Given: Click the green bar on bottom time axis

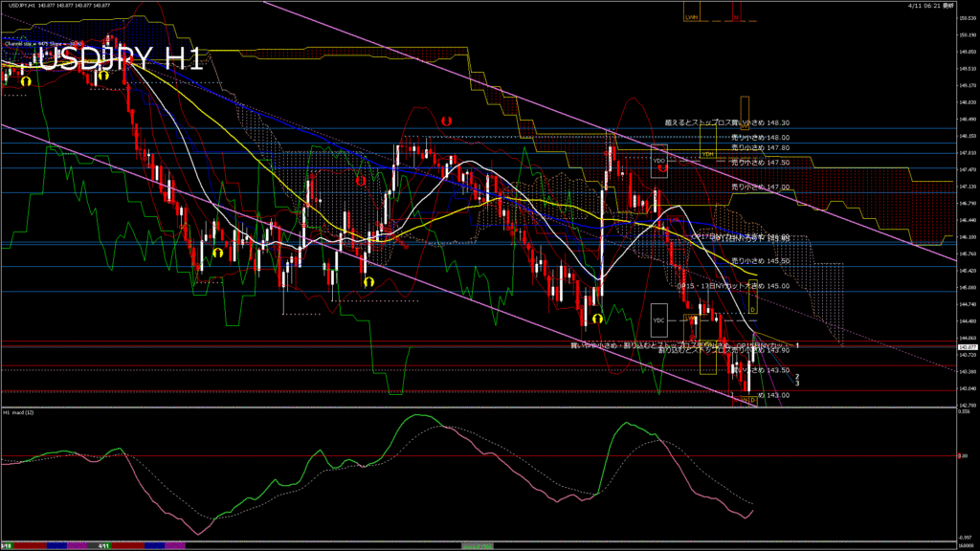Looking at the screenshot, I should (x=479, y=545).
